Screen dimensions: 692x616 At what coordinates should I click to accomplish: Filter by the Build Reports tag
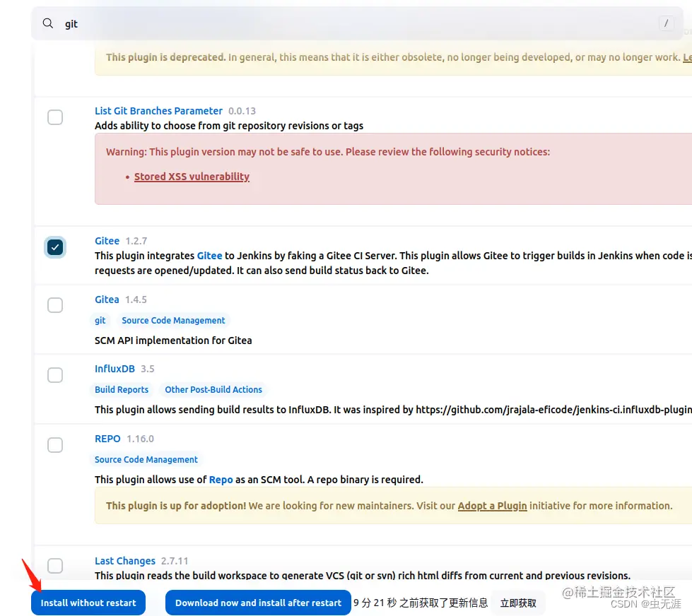pos(122,390)
